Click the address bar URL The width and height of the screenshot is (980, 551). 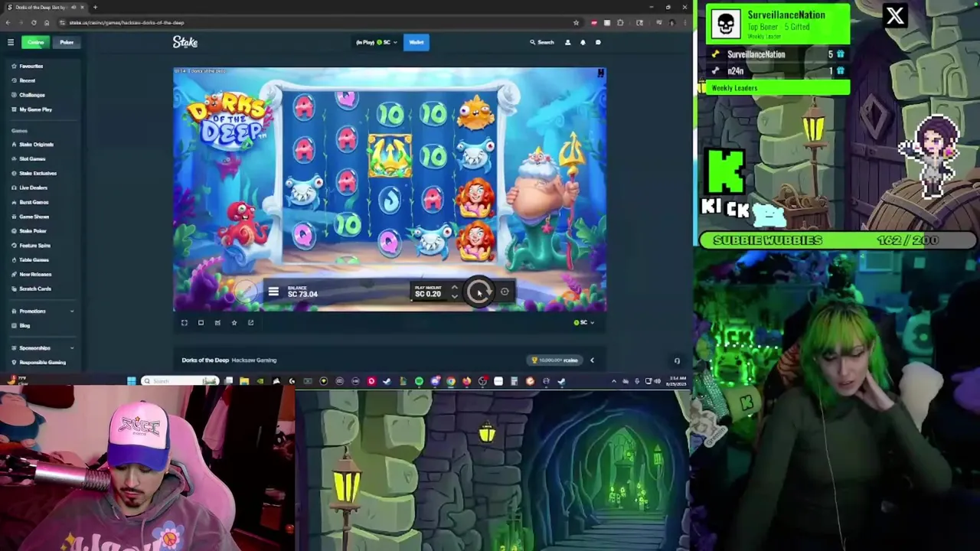coord(127,22)
